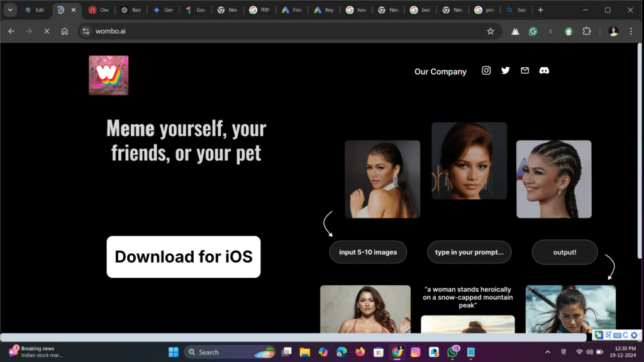Image resolution: width=644 pixels, height=362 pixels.
Task: Switch to the pro tab
Action: (x=485, y=10)
